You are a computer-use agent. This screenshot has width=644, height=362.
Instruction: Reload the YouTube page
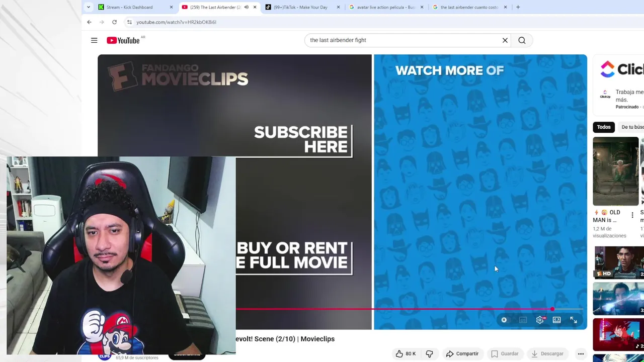tap(114, 22)
